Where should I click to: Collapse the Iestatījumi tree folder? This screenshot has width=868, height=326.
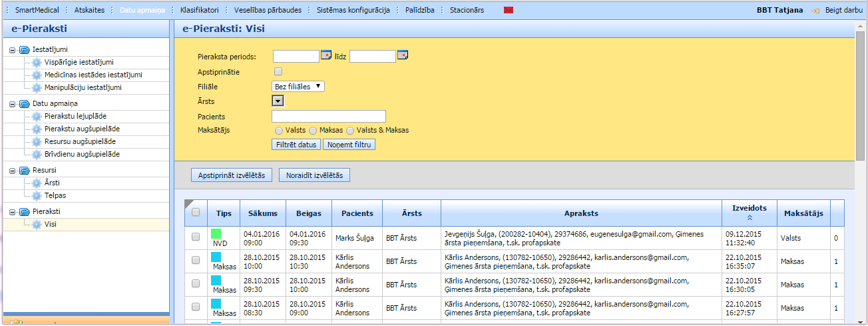13,50
